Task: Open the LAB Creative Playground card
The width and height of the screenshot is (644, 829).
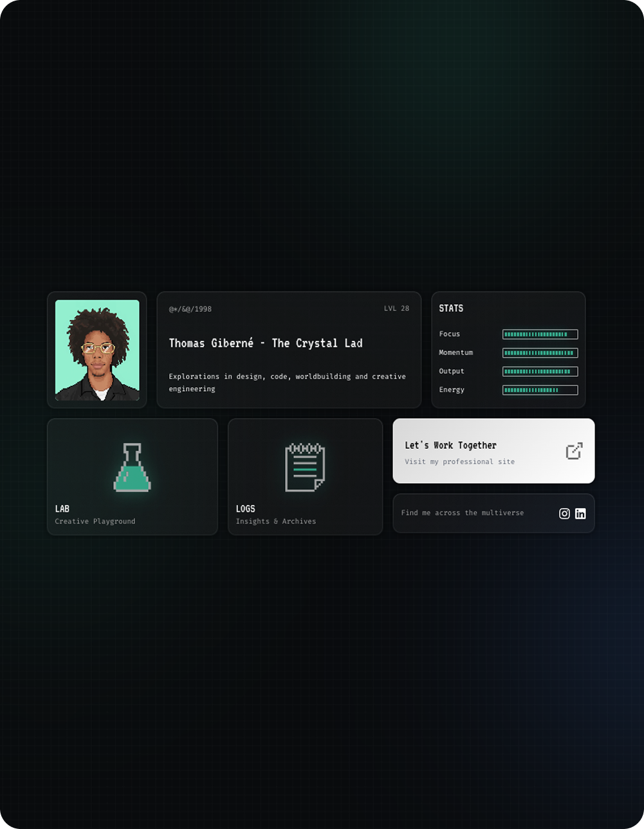Action: point(133,476)
